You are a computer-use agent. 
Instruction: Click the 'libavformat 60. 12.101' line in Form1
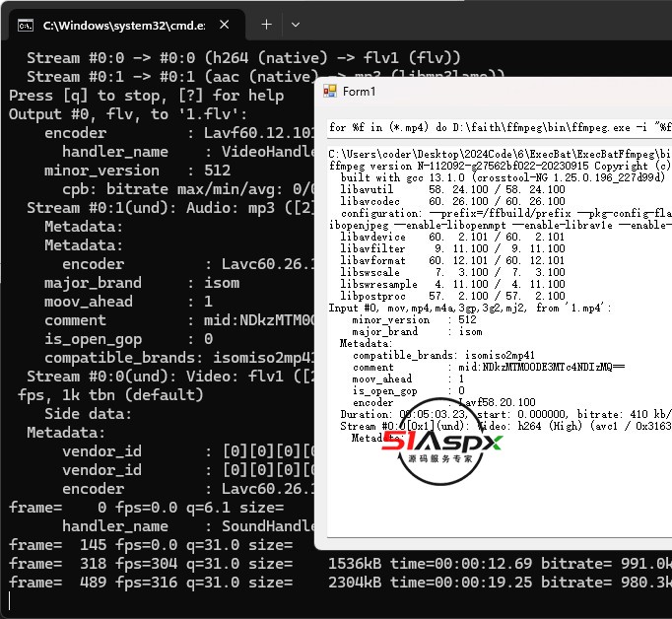click(x=452, y=260)
